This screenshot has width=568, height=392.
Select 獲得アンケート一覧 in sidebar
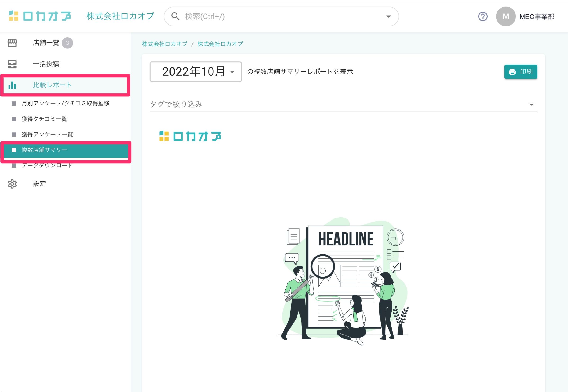pos(47,134)
